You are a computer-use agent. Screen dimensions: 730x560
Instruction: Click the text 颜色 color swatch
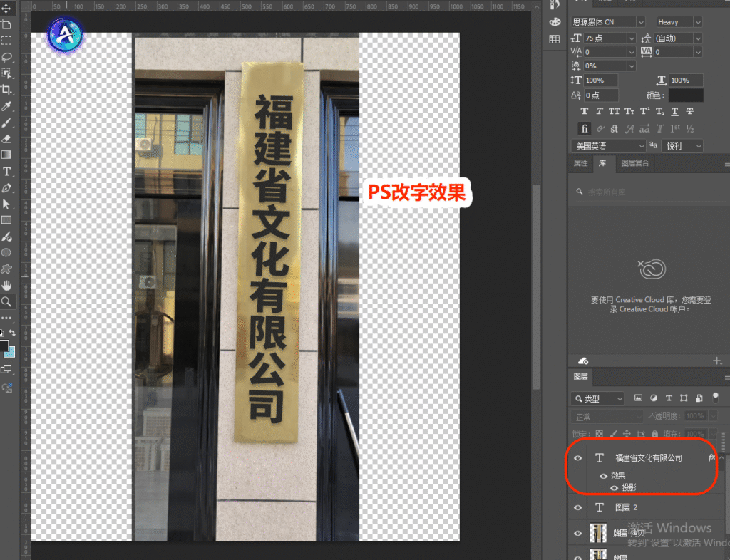tap(686, 95)
